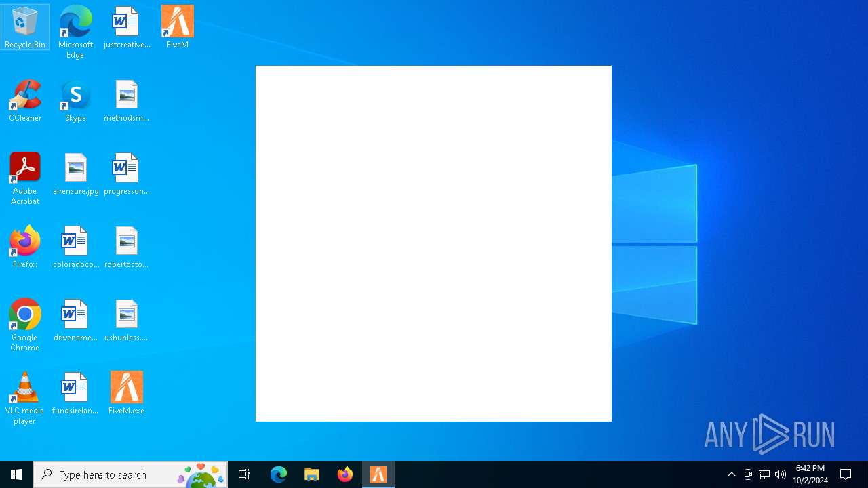
Task: Switch to the FiveM taskbar app
Action: click(378, 474)
